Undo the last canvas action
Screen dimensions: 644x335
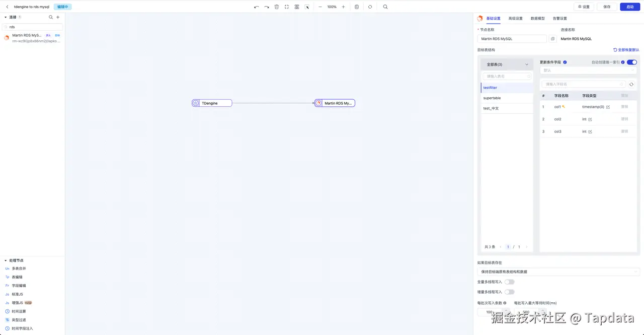(257, 7)
